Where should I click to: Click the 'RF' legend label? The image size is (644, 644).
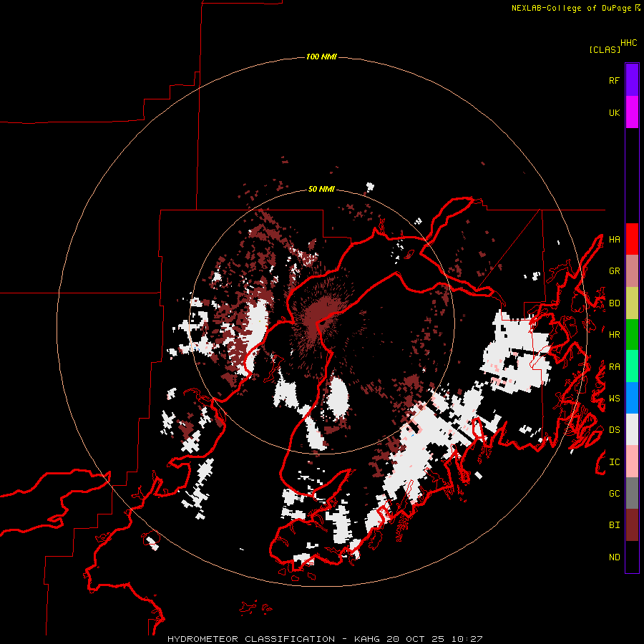point(615,80)
